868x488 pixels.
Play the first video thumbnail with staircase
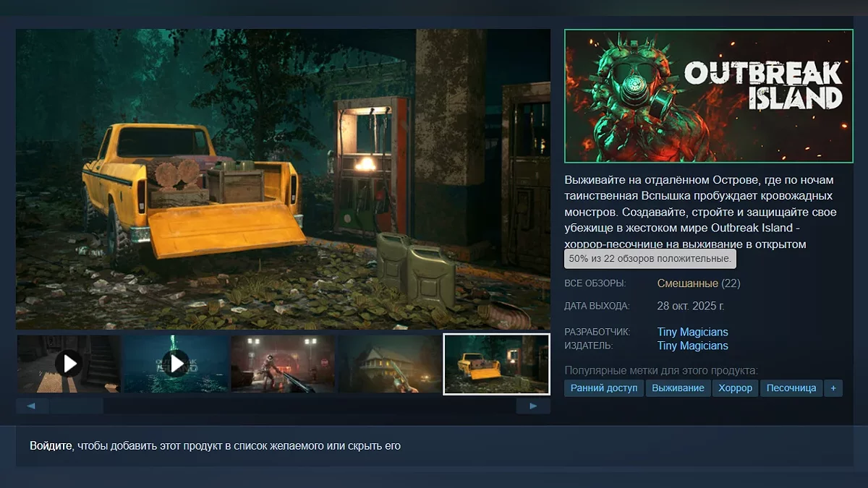69,364
